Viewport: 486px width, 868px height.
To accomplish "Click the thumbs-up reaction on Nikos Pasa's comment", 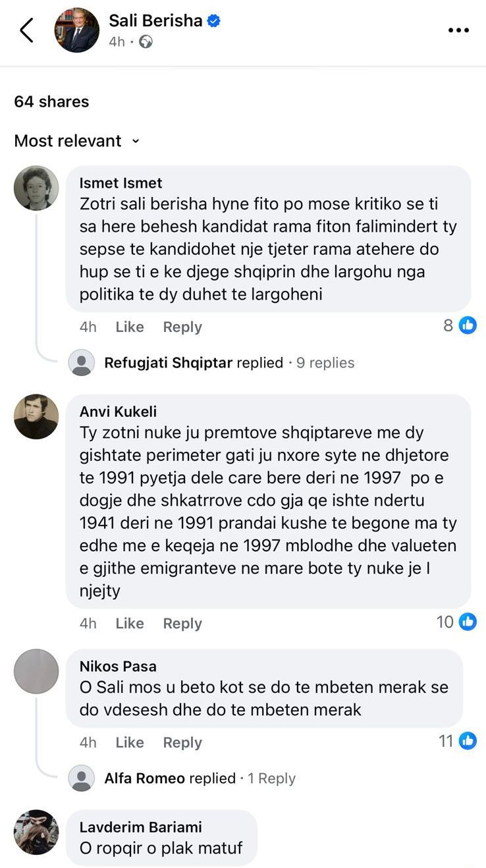I will click(x=467, y=740).
